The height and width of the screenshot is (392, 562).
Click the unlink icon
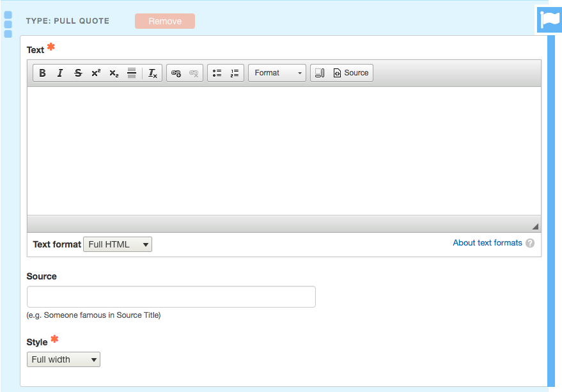point(194,73)
